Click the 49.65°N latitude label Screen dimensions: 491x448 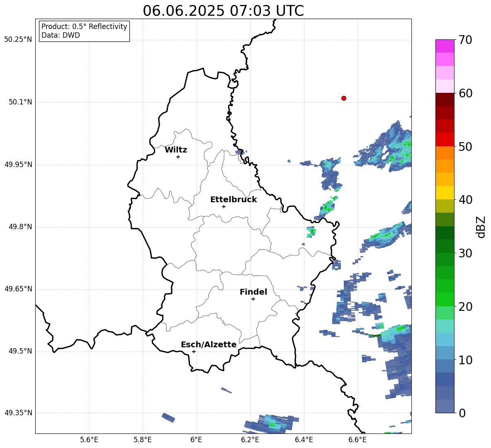(18, 289)
